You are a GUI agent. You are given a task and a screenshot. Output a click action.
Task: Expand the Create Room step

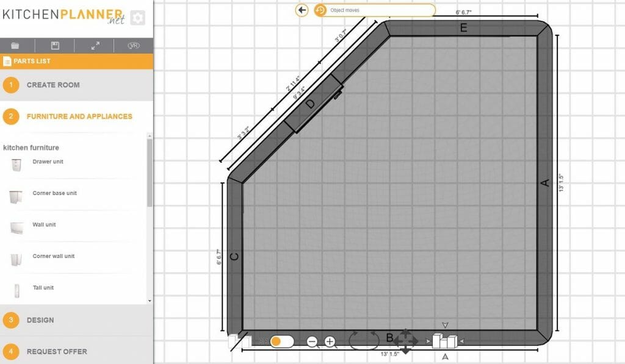(x=53, y=85)
